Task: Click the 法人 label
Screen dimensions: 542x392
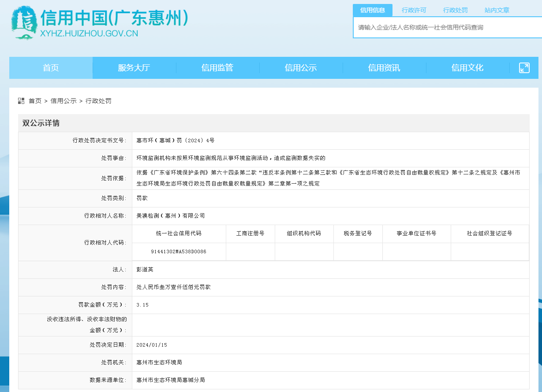Action: point(120,270)
